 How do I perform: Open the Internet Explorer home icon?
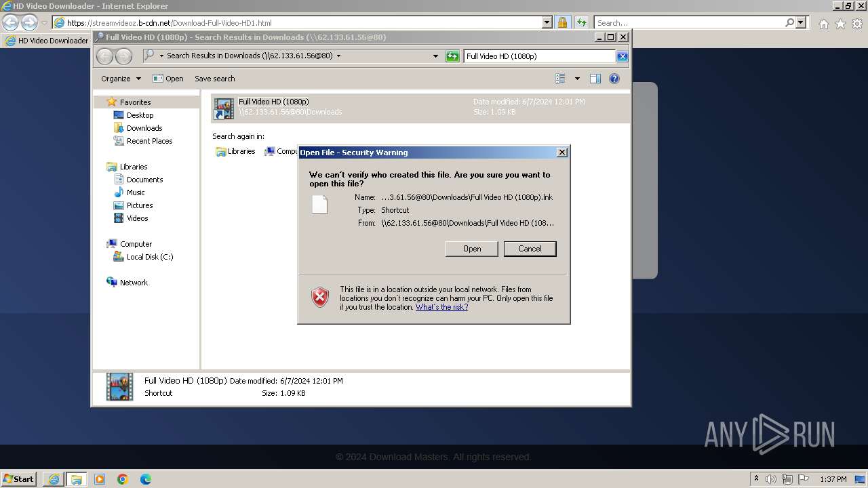823,24
